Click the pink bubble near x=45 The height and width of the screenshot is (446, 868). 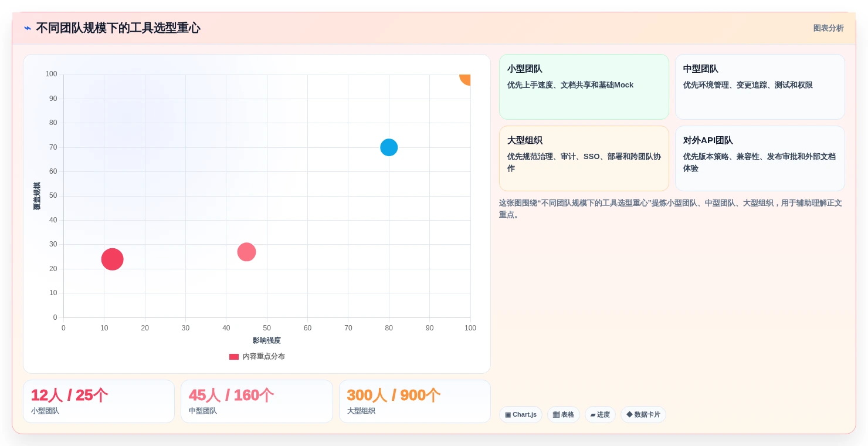[246, 252]
